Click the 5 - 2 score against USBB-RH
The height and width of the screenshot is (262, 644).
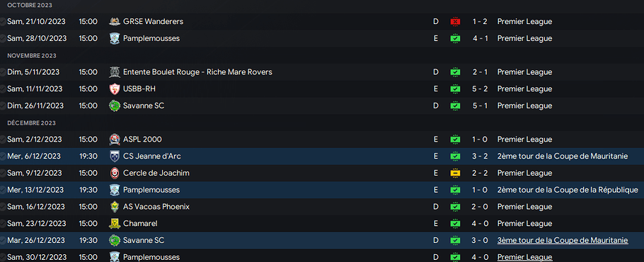coord(480,89)
